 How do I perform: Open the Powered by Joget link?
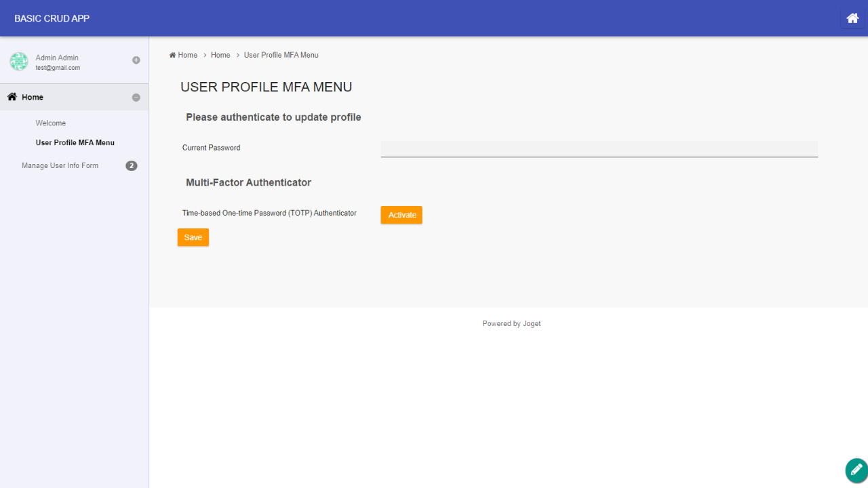[511, 324]
